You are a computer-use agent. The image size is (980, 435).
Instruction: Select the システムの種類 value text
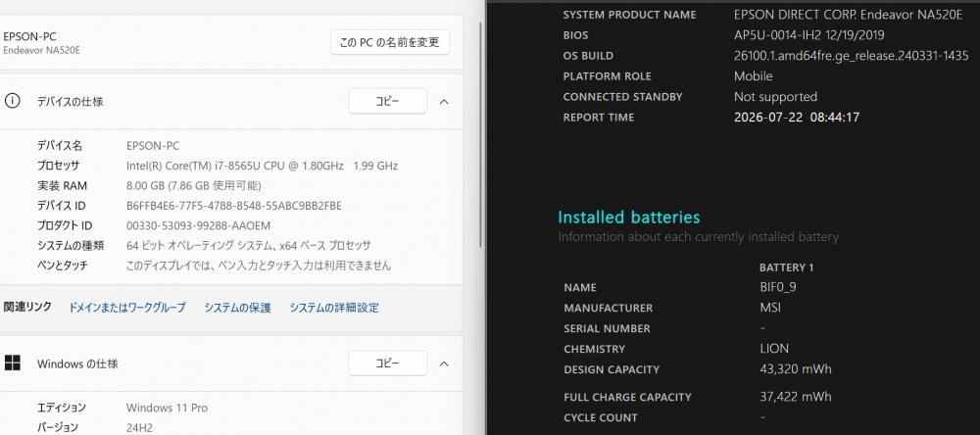click(249, 246)
